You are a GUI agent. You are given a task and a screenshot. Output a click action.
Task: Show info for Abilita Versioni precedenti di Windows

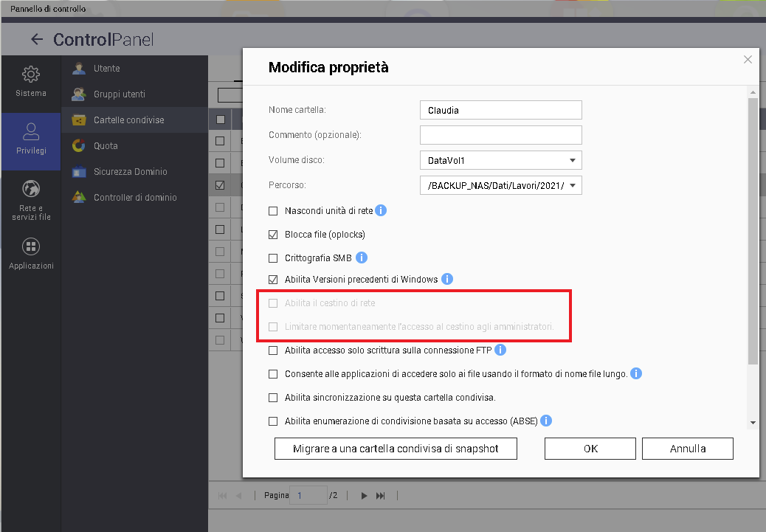(446, 280)
